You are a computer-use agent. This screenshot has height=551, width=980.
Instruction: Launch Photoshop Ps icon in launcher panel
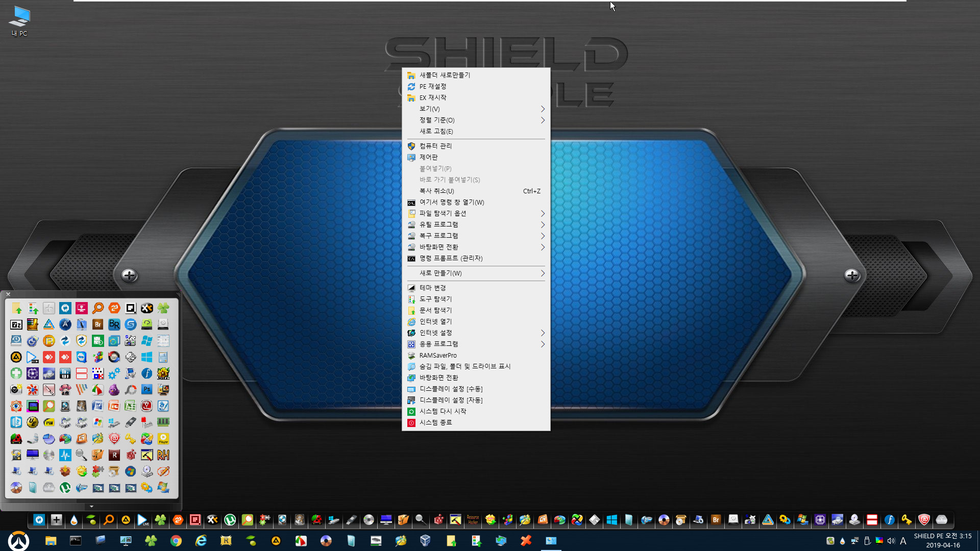(x=147, y=390)
